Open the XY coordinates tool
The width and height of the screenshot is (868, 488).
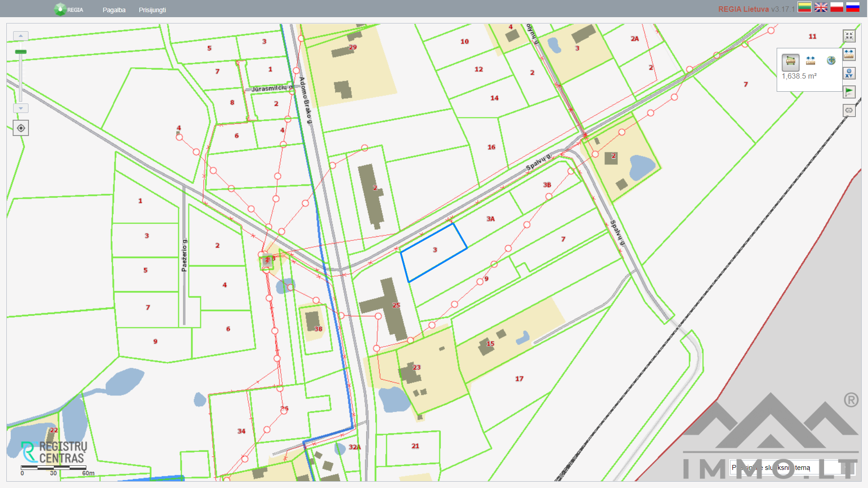pos(849,73)
